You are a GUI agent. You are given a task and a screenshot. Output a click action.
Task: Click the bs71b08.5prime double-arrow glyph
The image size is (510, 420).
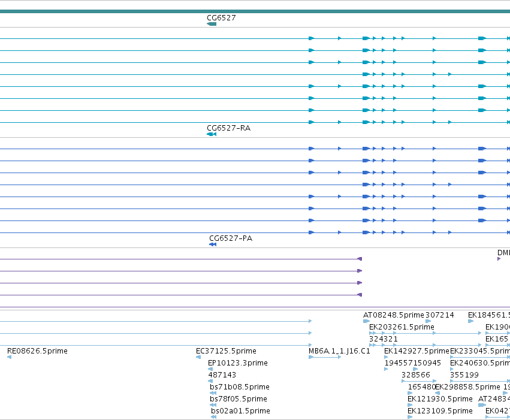(x=213, y=394)
